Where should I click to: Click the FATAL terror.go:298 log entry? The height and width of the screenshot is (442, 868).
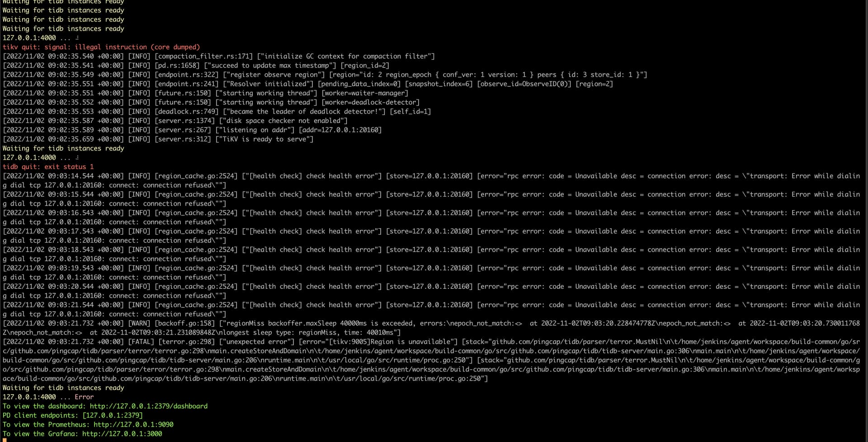[x=431, y=360]
